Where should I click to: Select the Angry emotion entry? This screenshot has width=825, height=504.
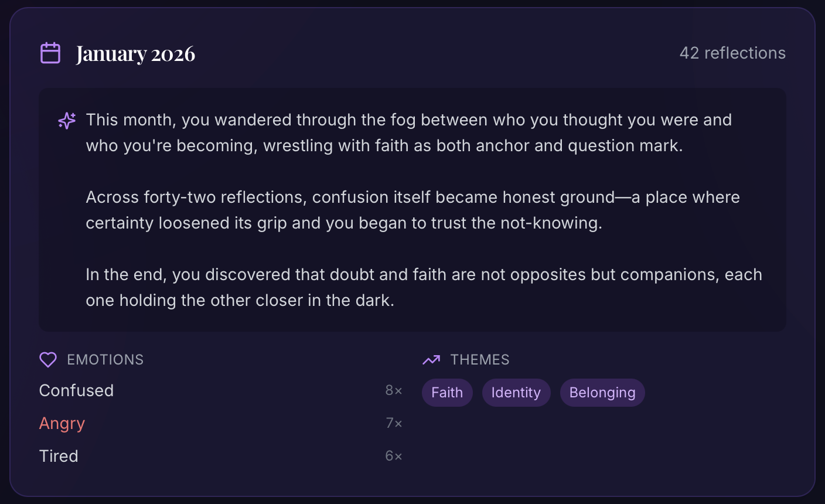pyautogui.click(x=62, y=424)
